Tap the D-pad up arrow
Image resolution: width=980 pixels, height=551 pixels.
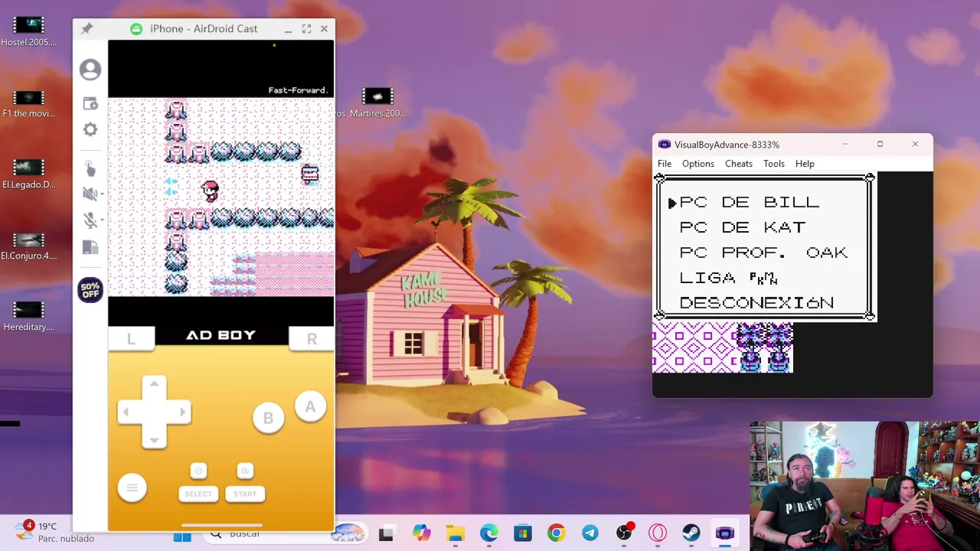click(x=154, y=384)
